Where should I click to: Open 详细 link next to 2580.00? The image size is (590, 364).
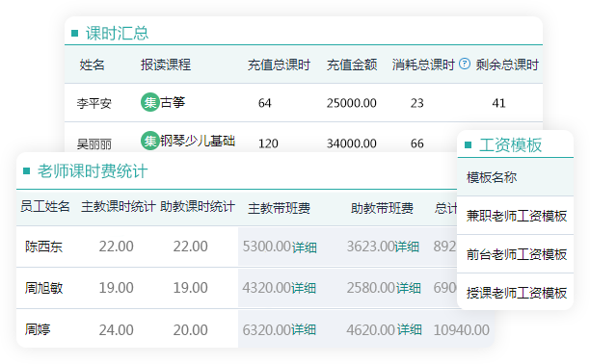408,288
